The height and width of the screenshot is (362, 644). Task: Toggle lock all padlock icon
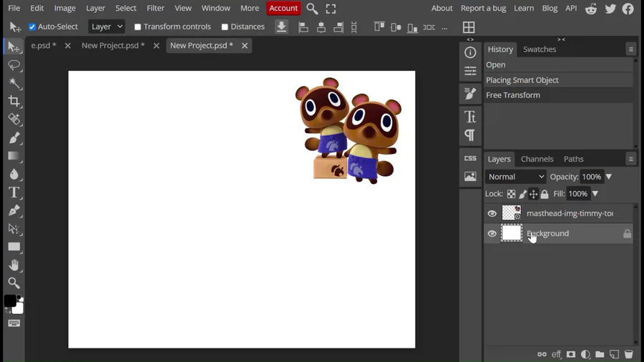(x=545, y=194)
